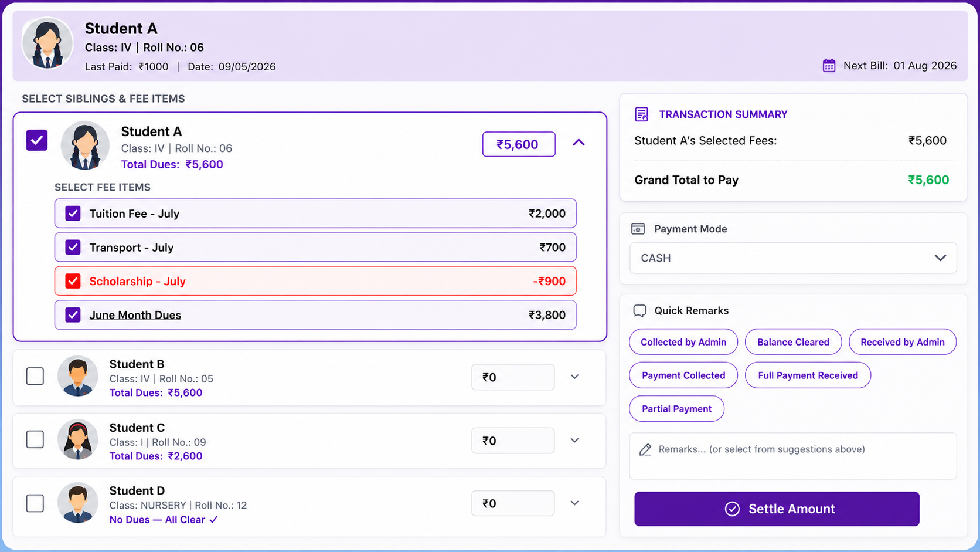Uncheck the June Month Dues checkbox
The height and width of the screenshot is (552, 980).
[x=73, y=315]
